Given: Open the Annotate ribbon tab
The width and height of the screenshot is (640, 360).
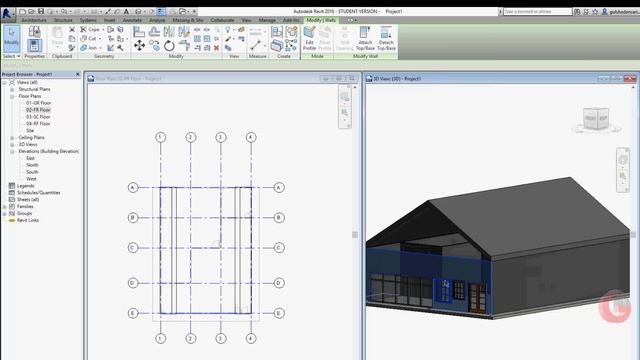Looking at the screenshot, I should pyautogui.click(x=132, y=20).
